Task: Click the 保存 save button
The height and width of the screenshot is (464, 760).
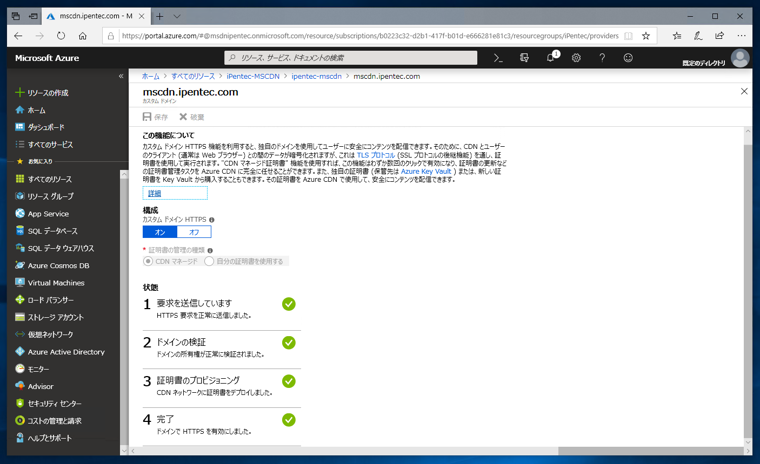Action: pos(155,117)
